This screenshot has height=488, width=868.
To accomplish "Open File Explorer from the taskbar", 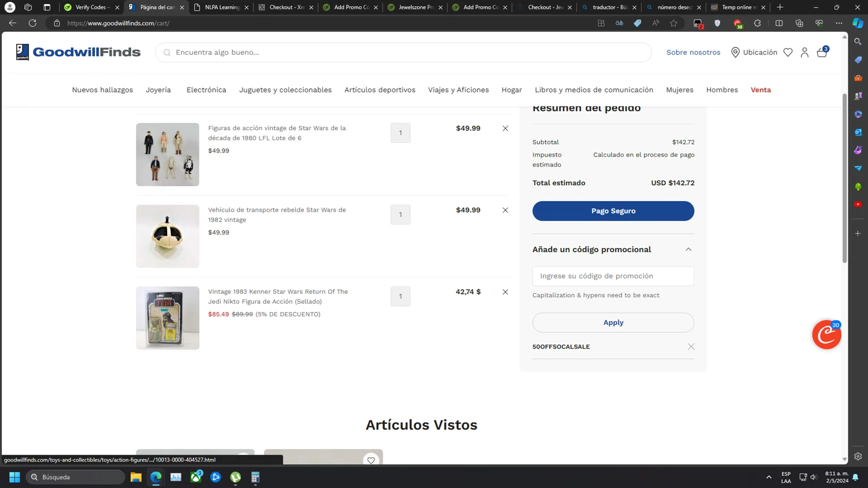I will 136,477.
